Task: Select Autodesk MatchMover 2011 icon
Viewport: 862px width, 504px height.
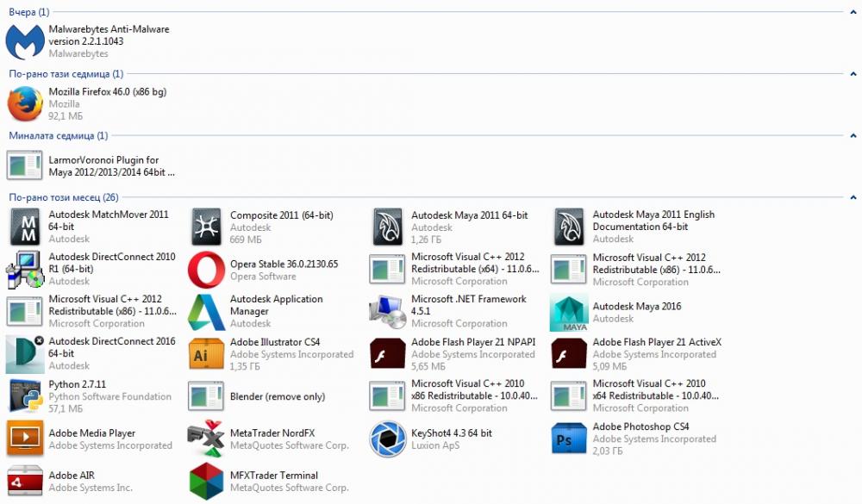Action: click(x=25, y=227)
